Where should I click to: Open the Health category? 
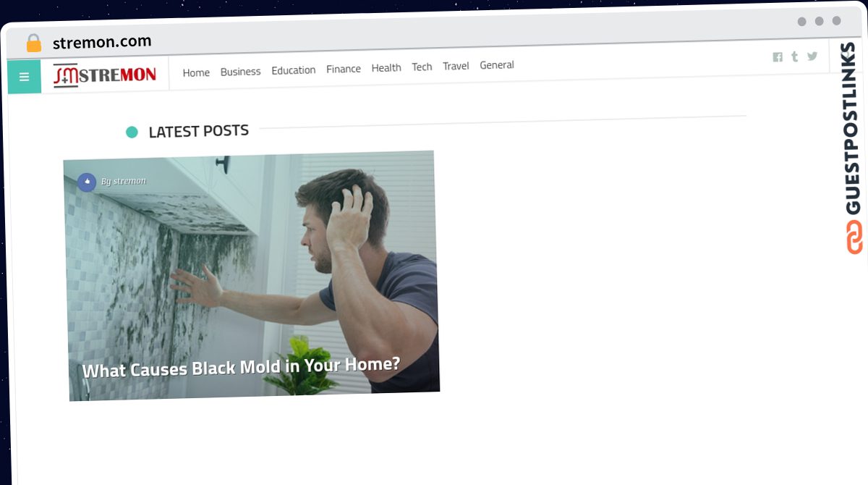pos(386,67)
